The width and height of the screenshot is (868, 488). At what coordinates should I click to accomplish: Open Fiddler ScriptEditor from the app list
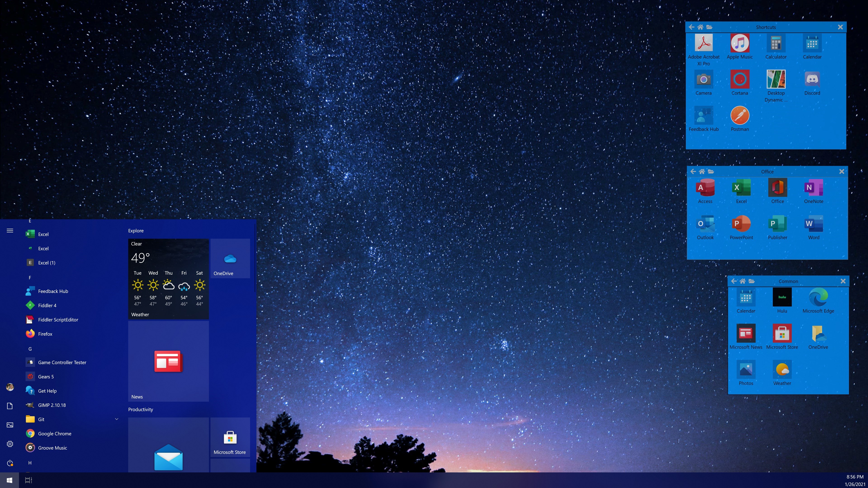click(x=58, y=320)
